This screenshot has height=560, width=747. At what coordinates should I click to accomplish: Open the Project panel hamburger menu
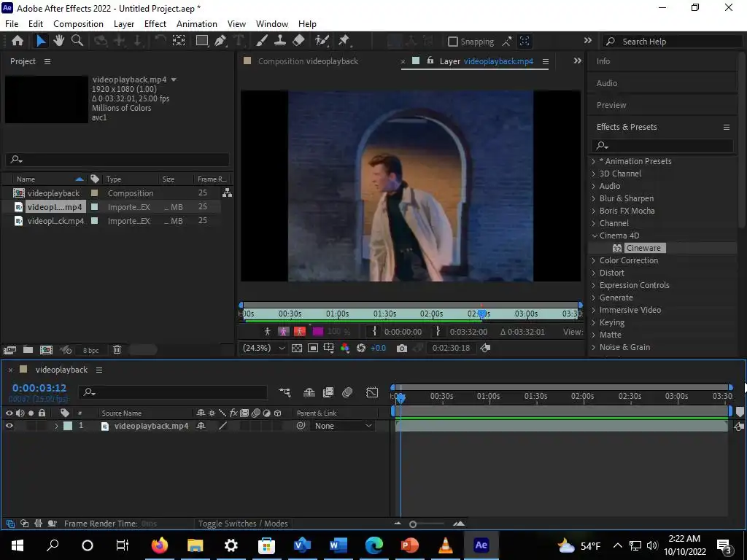coord(47,61)
